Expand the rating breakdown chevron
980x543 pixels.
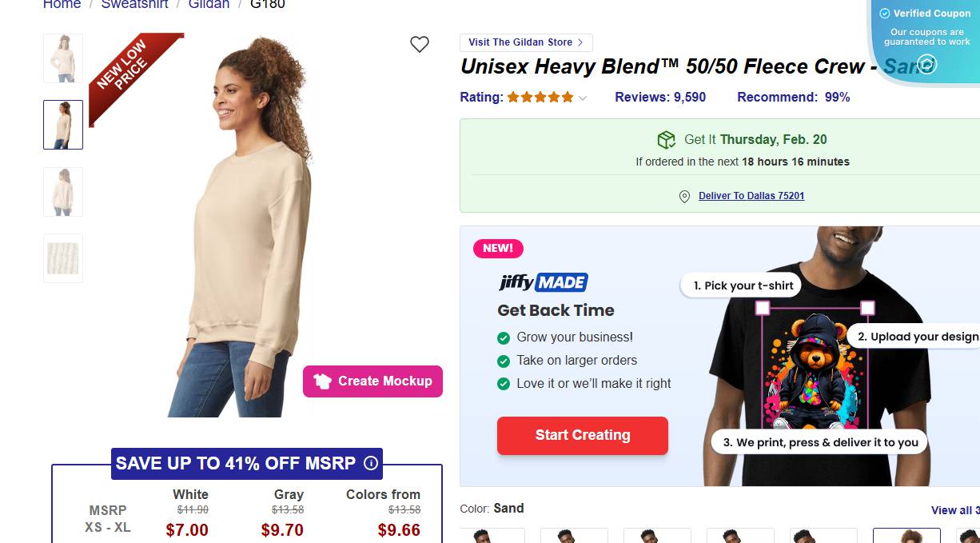coord(583,98)
